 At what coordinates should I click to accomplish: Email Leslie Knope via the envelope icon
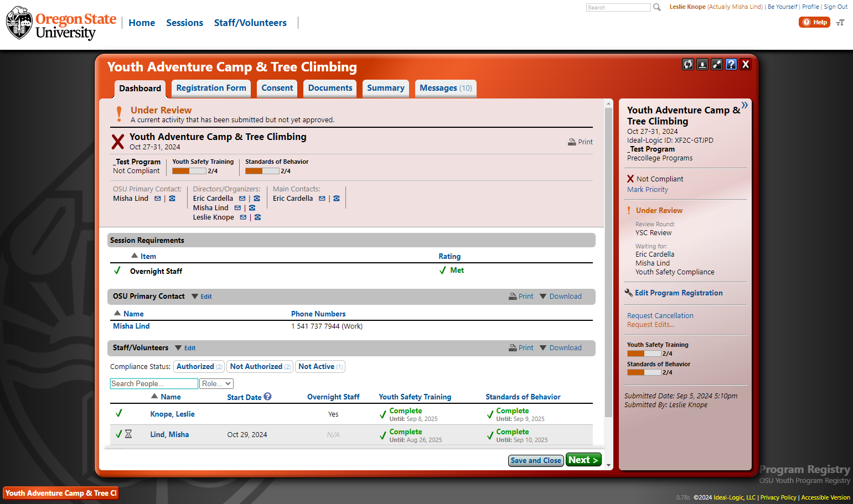point(243,217)
